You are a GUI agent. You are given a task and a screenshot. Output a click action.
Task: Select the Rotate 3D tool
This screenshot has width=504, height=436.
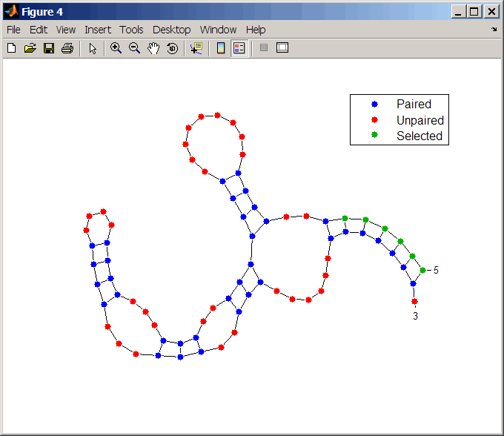(172, 48)
